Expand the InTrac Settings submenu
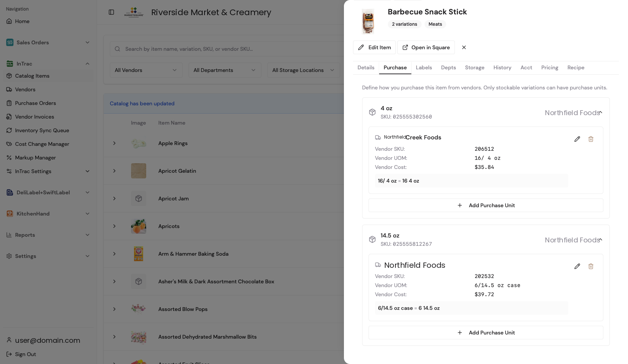 87,171
